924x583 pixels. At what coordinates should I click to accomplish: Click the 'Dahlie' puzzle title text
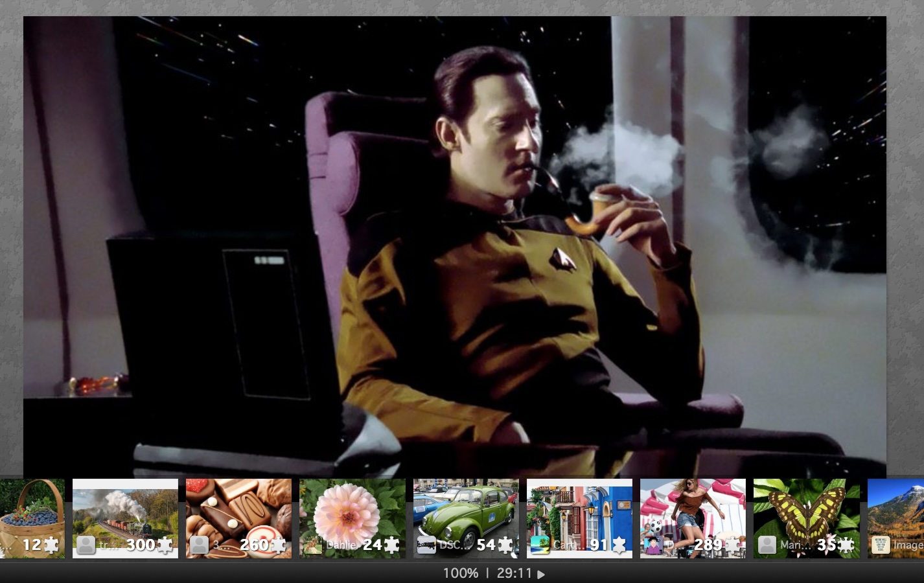341,545
